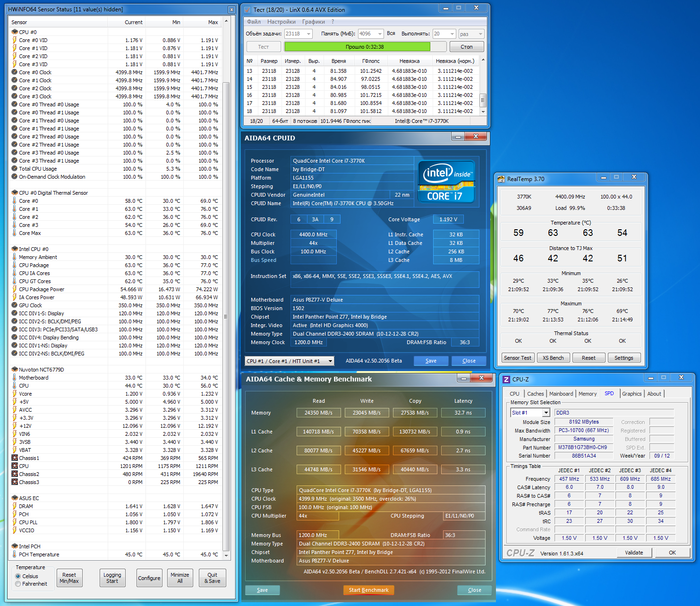This screenshot has height=606, width=700.
Task: Open the Slot #1 dropdown in CPU-Z
Action: pos(546,413)
